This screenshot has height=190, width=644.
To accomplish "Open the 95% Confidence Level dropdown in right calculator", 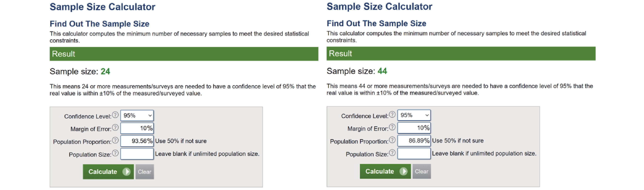I will 414,115.
